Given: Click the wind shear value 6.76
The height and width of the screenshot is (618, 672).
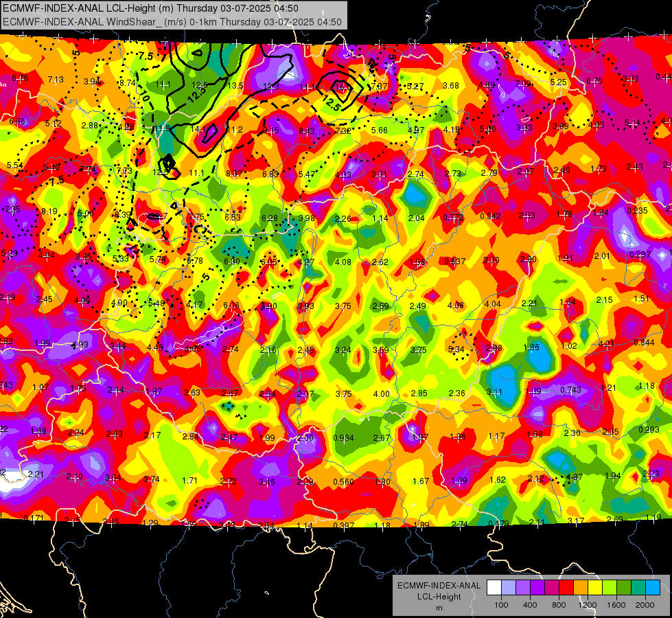Looking at the screenshot, I should [x=20, y=78].
